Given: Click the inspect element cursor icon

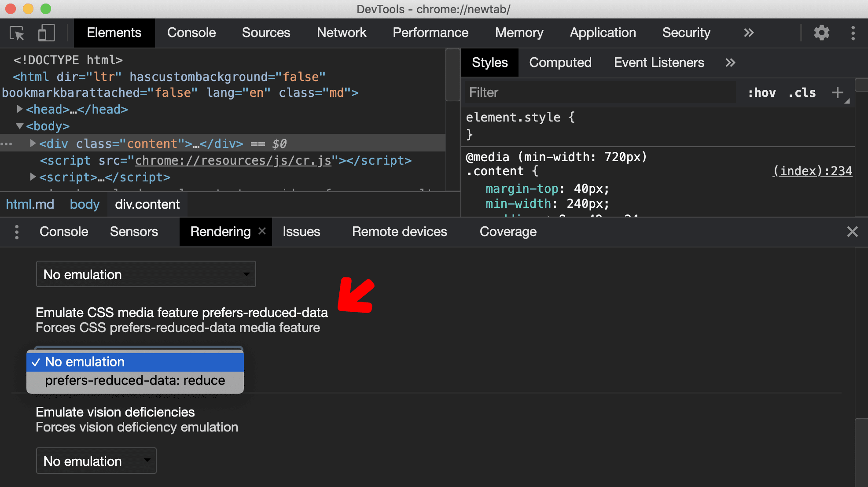Looking at the screenshot, I should (17, 32).
